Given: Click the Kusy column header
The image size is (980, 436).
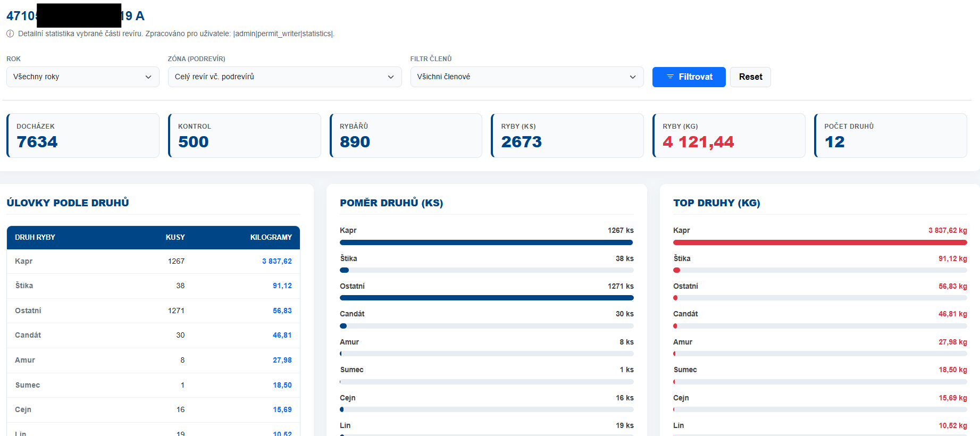Looking at the screenshot, I should (x=175, y=238).
